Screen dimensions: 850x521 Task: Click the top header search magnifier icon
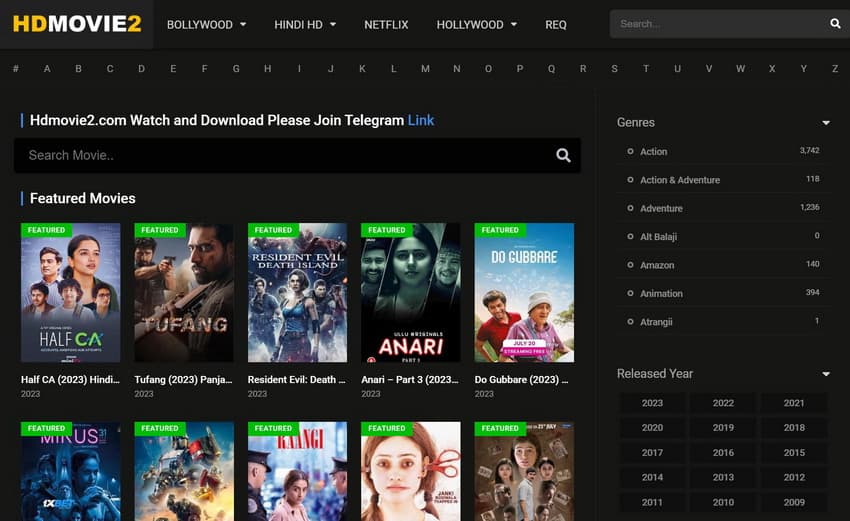click(835, 24)
